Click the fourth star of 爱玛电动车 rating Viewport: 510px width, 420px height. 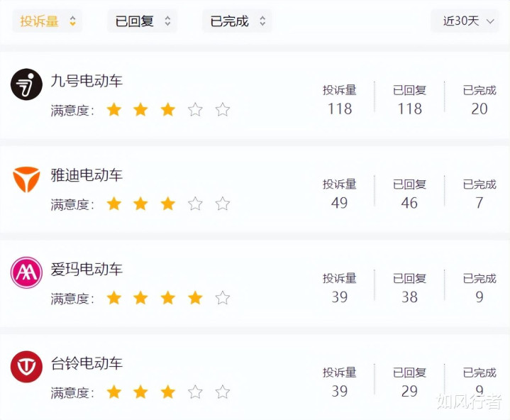(195, 298)
